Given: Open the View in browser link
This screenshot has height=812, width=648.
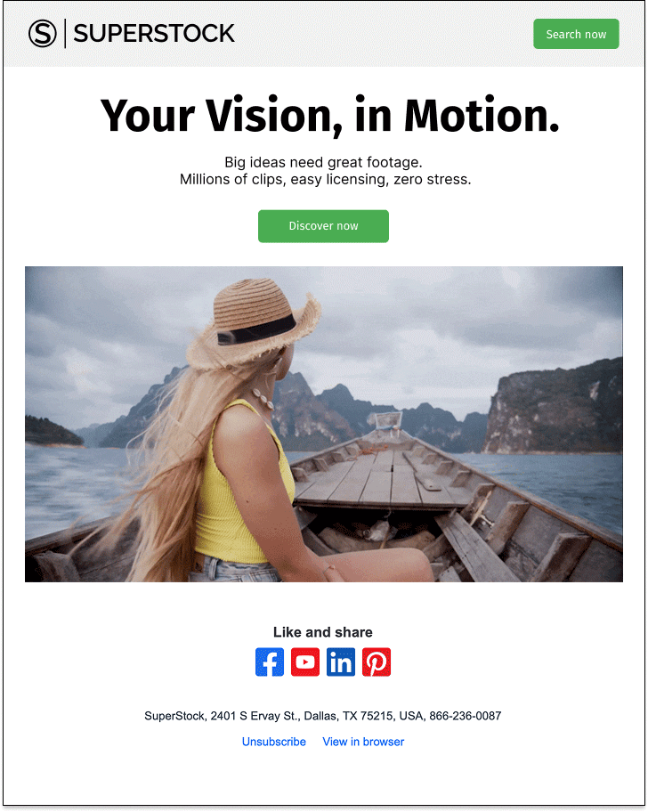Looking at the screenshot, I should coord(363,742).
